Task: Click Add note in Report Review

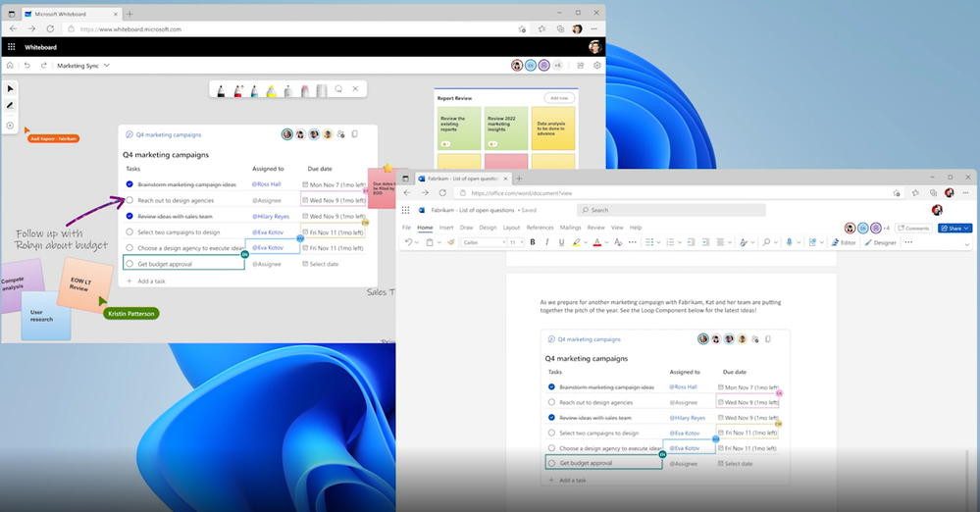Action: click(559, 98)
